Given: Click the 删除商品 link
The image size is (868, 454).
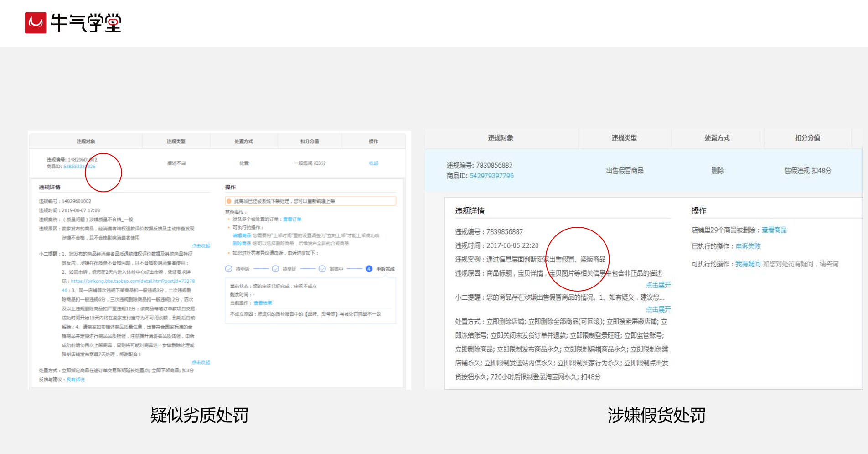Looking at the screenshot, I should [242, 243].
